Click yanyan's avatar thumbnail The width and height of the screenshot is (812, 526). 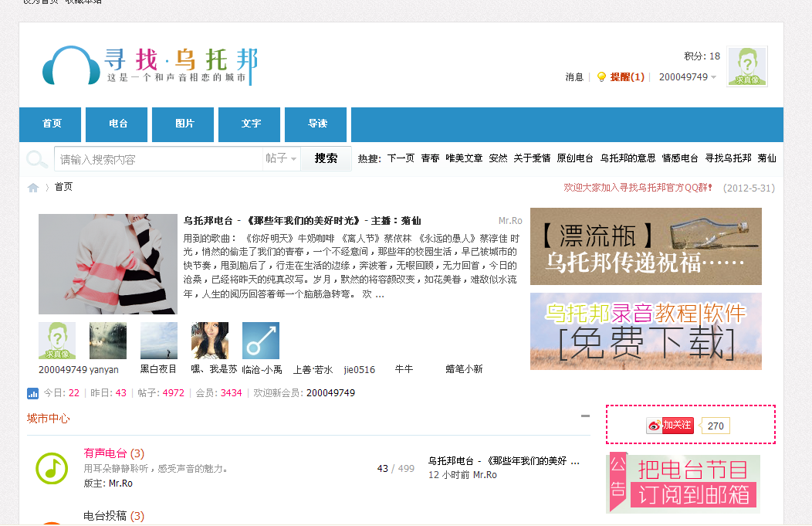click(107, 340)
